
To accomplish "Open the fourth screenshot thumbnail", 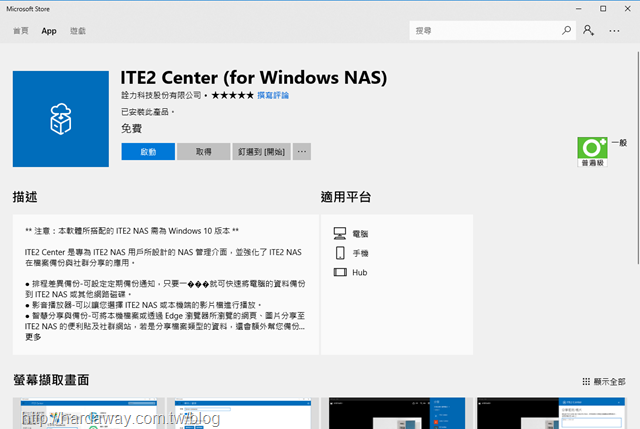I will (x=551, y=413).
